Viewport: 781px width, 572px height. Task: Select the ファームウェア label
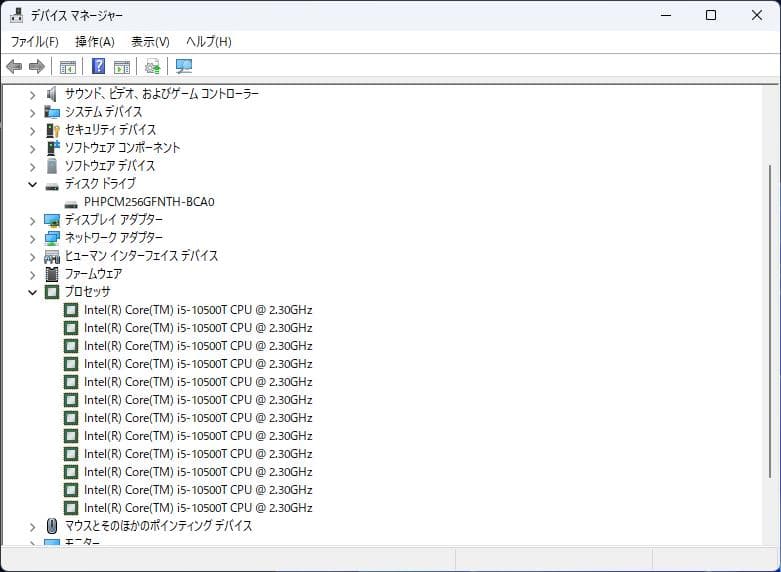pos(94,274)
